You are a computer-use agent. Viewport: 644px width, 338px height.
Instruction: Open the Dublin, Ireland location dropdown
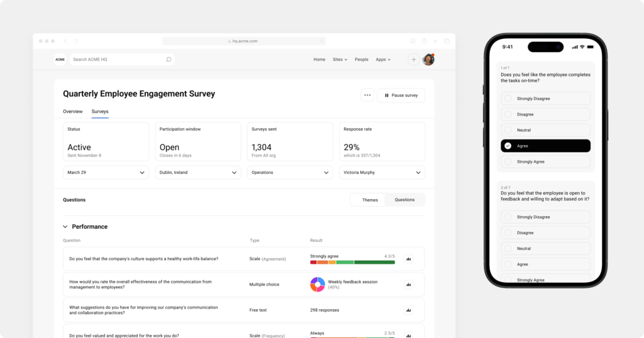pos(198,173)
